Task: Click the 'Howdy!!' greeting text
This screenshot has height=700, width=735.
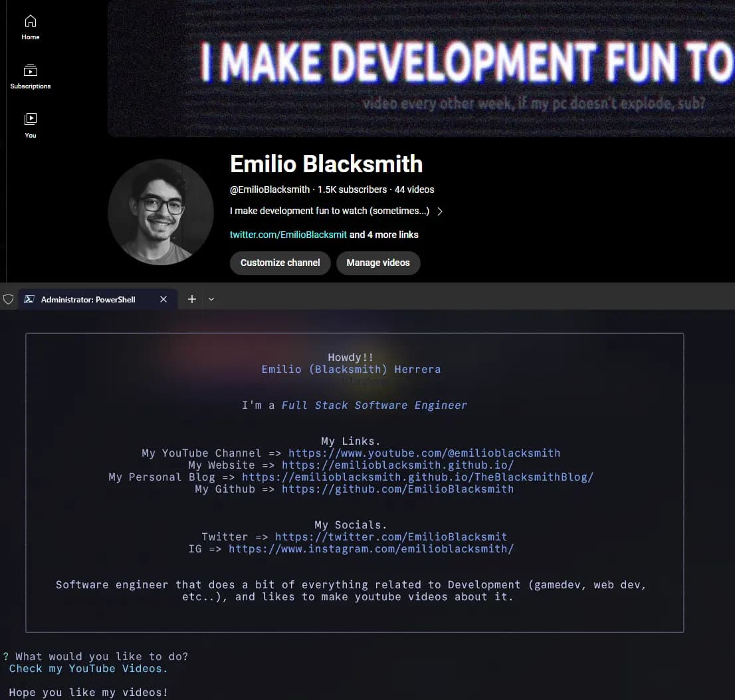Action: (351, 358)
